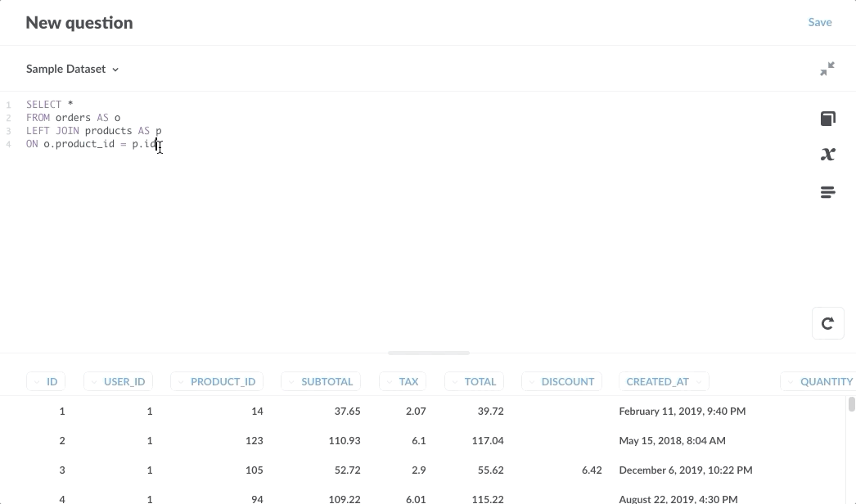Click the 'FROM orders AS o' line
856x504 pixels.
click(x=73, y=117)
